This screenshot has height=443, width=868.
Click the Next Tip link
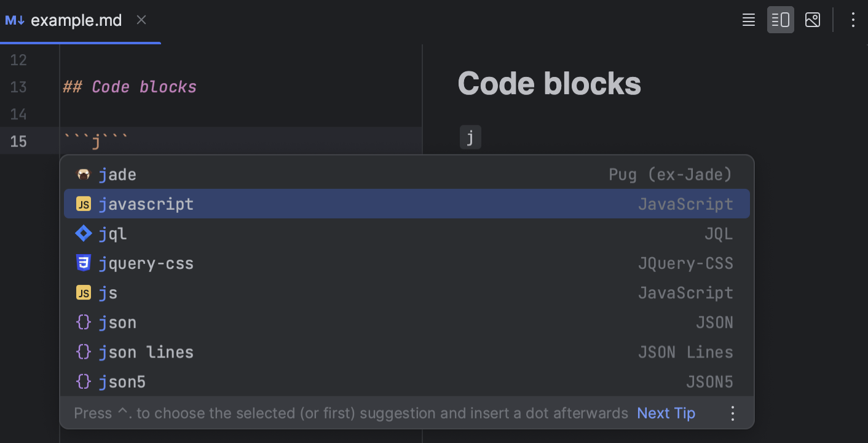[666, 413]
